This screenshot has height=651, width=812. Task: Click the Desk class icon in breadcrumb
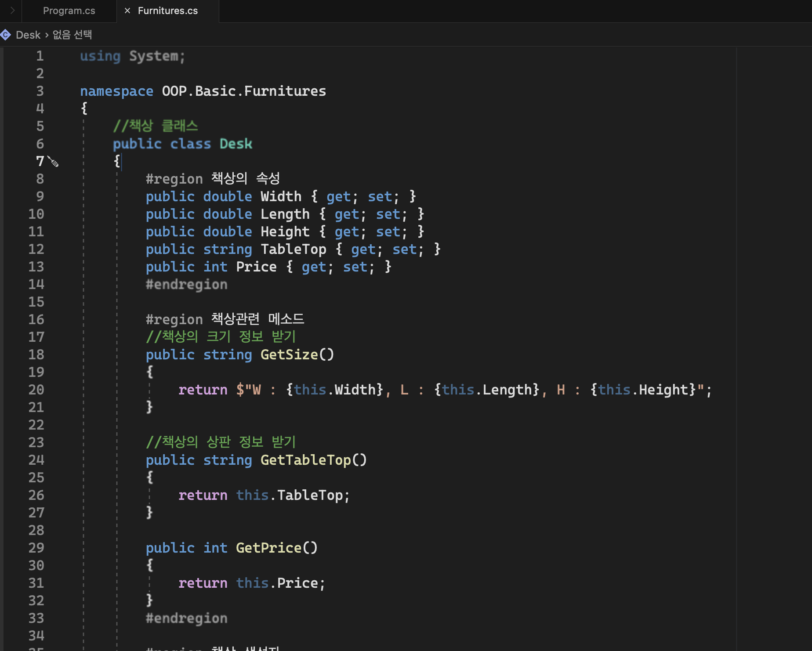tap(6, 35)
